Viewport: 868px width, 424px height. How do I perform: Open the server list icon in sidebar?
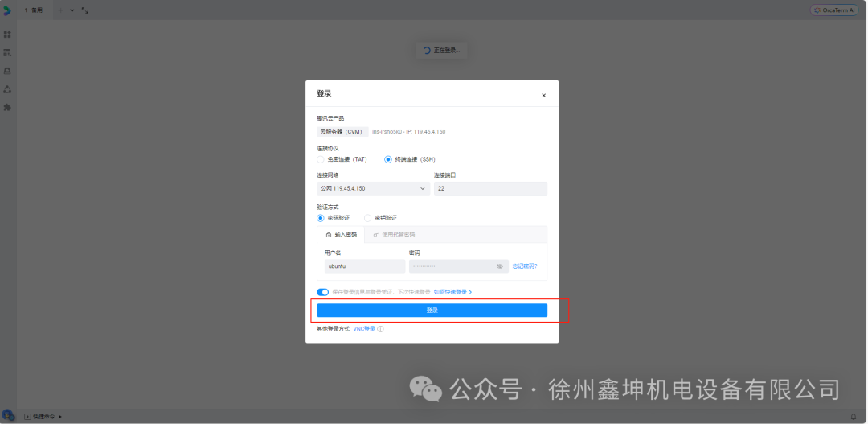pos(7,52)
